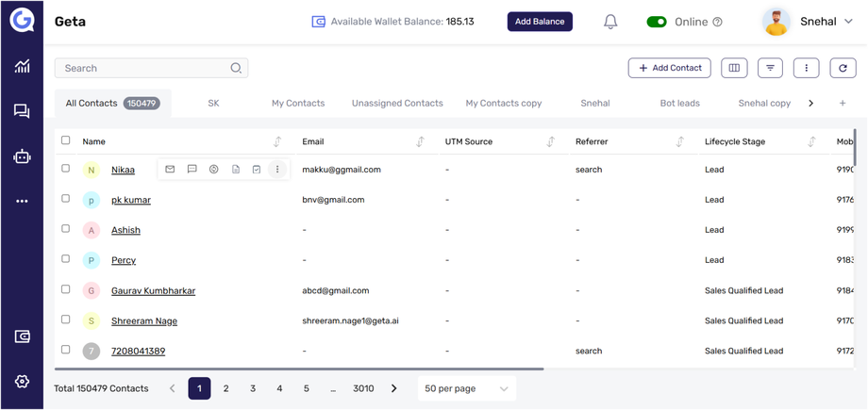The height and width of the screenshot is (410, 868).
Task: Click the refresh contacts icon button
Action: (x=843, y=68)
